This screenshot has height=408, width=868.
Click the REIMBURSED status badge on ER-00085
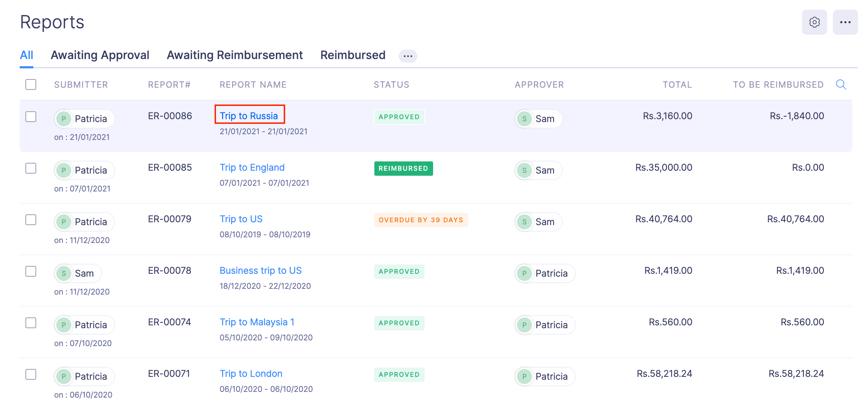click(x=403, y=168)
